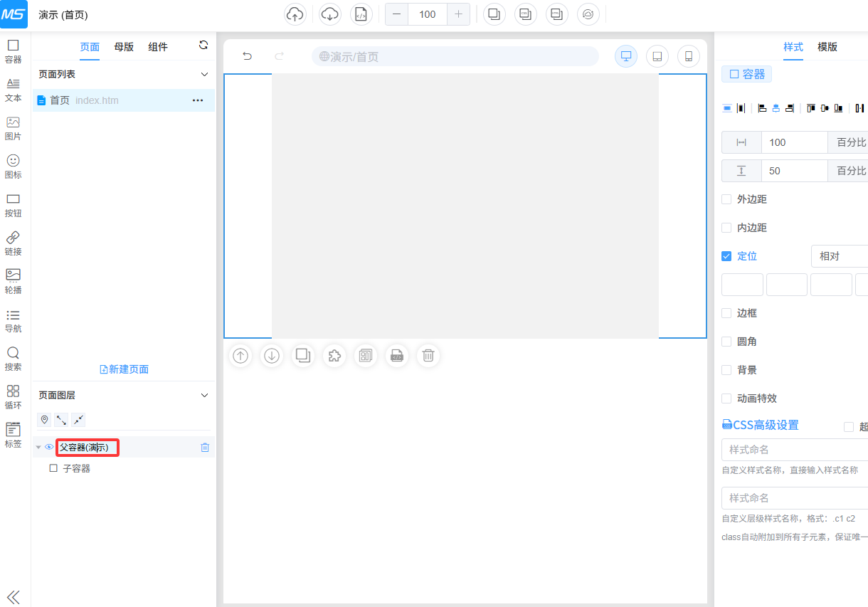
Task: Click the cloud upload icon
Action: pos(295,14)
